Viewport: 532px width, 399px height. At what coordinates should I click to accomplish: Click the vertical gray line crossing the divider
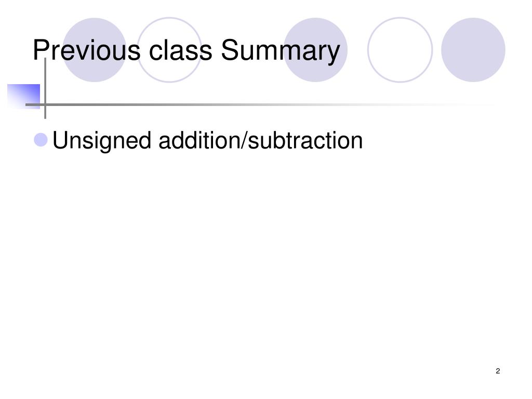point(45,88)
